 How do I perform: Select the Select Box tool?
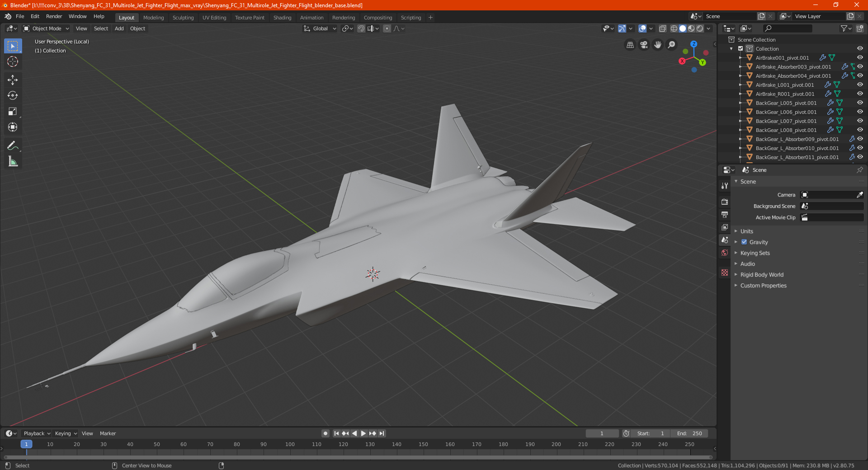click(13, 46)
